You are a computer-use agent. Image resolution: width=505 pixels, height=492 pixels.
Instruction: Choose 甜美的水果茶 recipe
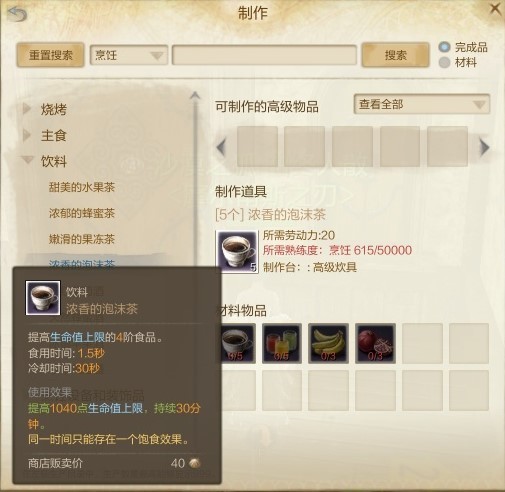(x=82, y=187)
